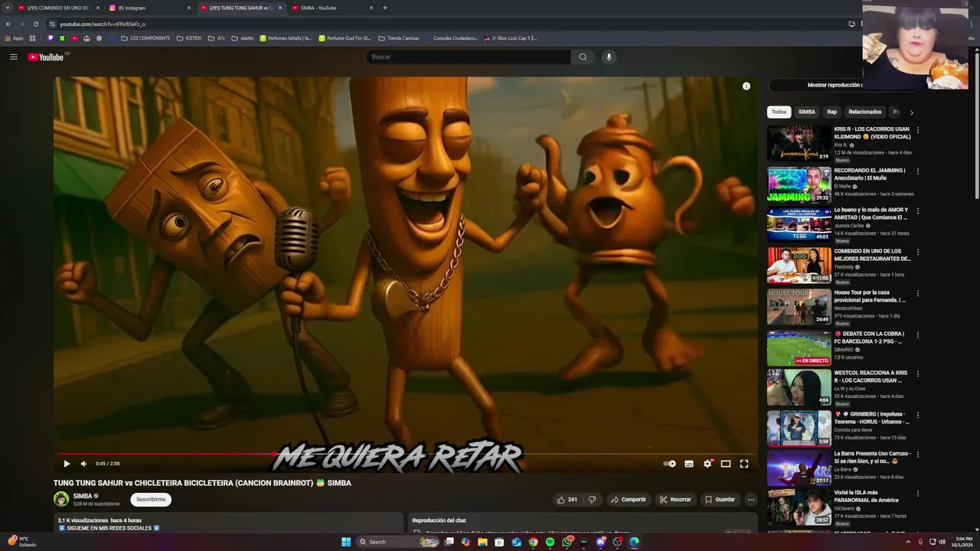The width and height of the screenshot is (980, 551).
Task: Open a new browser tab
Action: (x=385, y=8)
